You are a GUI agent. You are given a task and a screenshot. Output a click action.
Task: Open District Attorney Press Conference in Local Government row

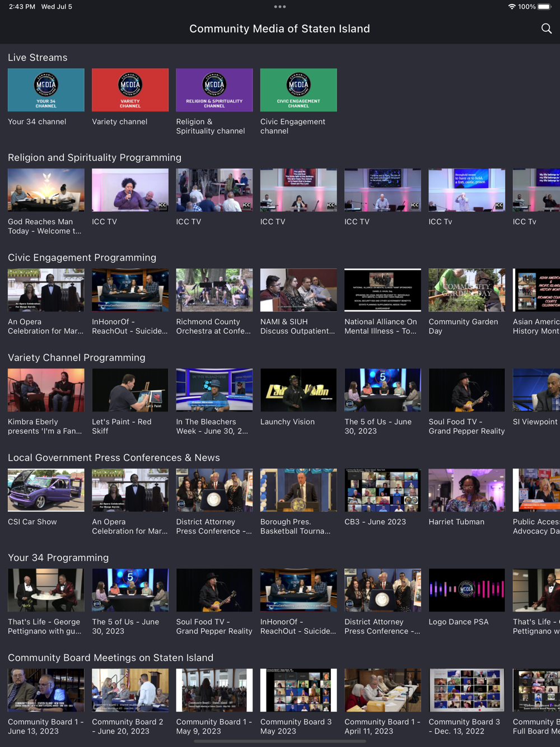pos(214,490)
